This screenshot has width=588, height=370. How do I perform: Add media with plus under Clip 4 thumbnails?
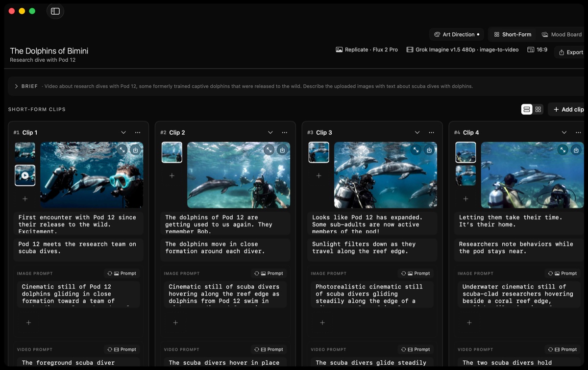(466, 199)
